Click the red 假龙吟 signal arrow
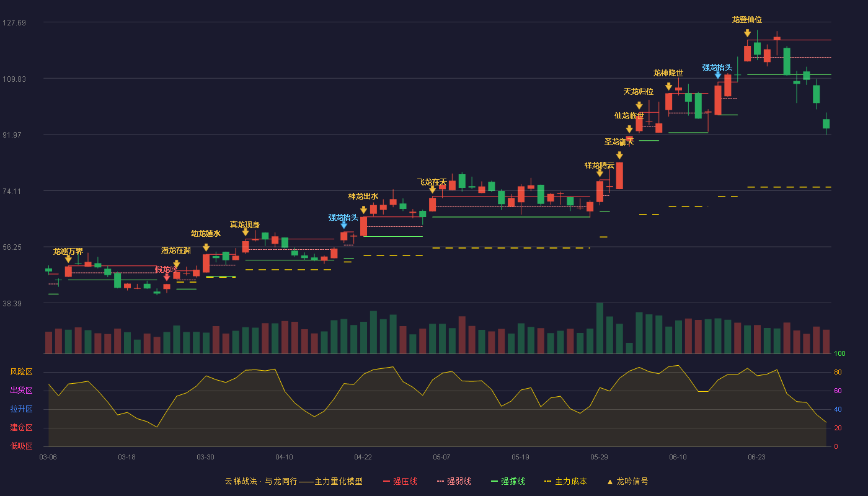This screenshot has width=868, height=496. [x=167, y=277]
